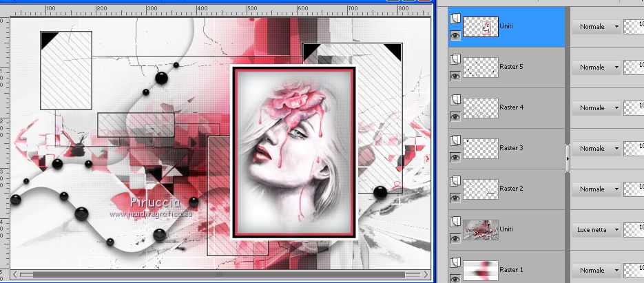Image resolution: width=644 pixels, height=283 pixels.
Task: Click the layer icon of the Luce netta Uniti layer
Action: click(x=455, y=222)
